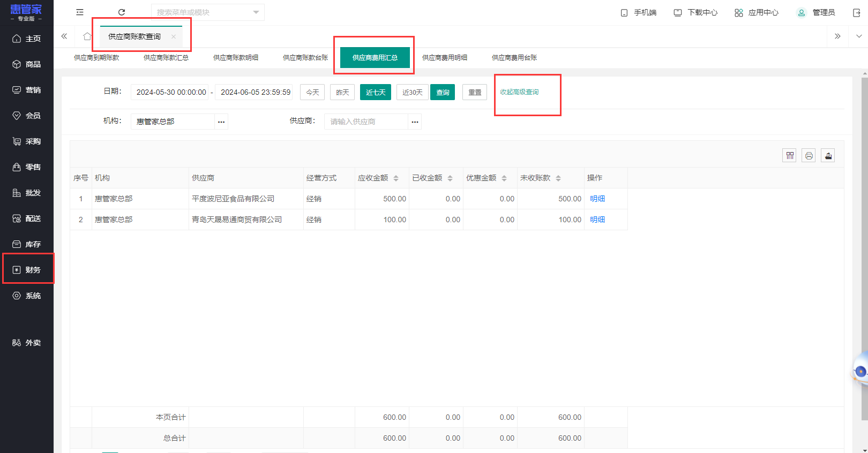Collapse the sidebar with the hamburger icon
The image size is (868, 453).
point(80,12)
